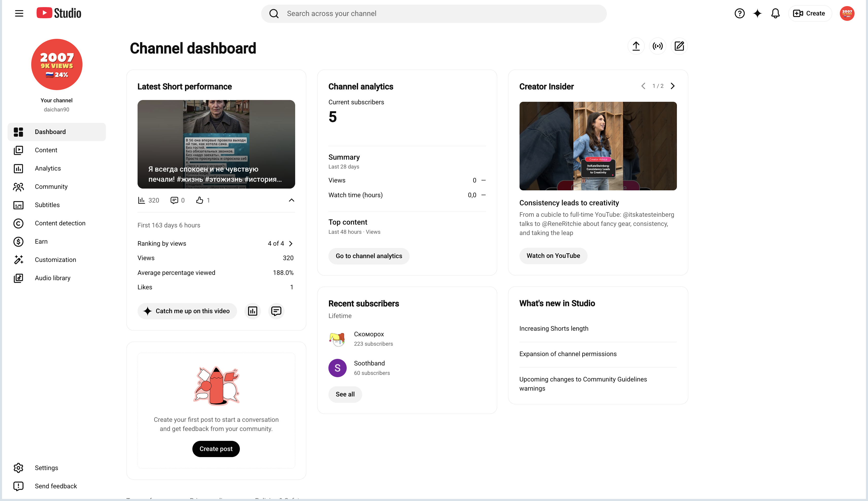Open the account avatar in top bar

(847, 13)
